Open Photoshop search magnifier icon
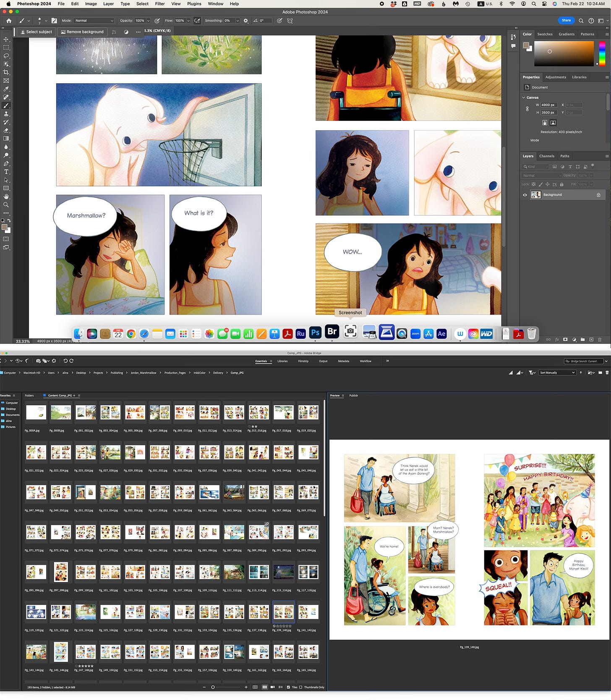The width and height of the screenshot is (611, 700). pyautogui.click(x=581, y=21)
